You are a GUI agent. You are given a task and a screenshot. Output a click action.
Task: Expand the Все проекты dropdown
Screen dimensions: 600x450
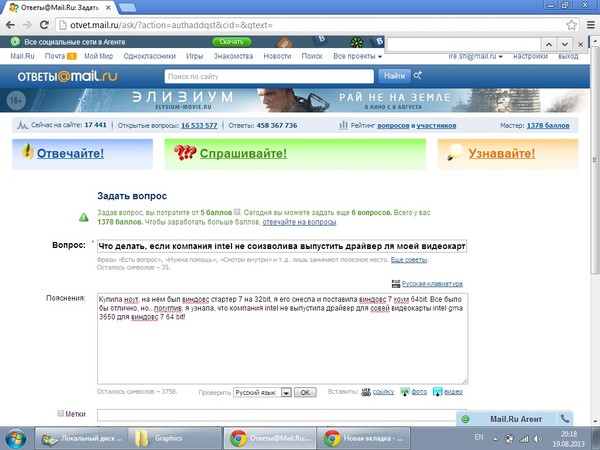click(x=357, y=56)
